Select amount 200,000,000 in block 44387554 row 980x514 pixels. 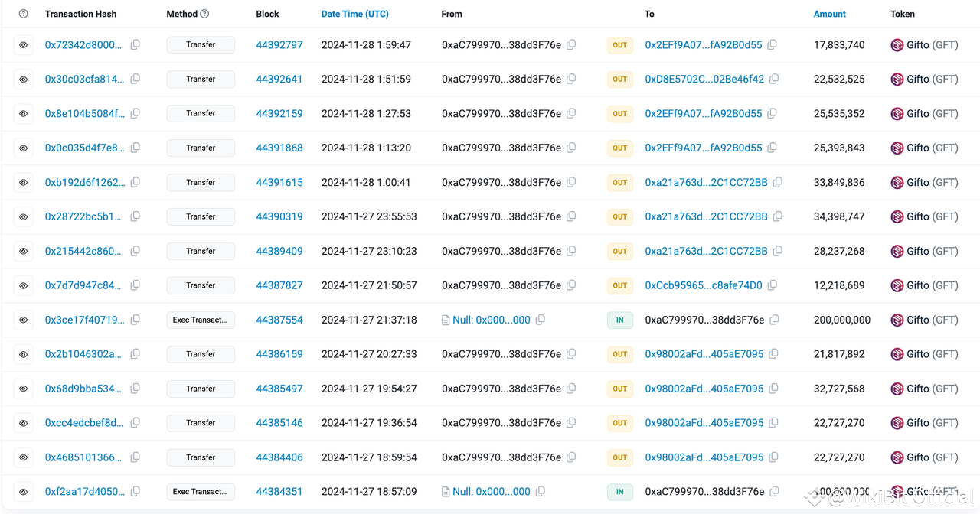(x=842, y=320)
